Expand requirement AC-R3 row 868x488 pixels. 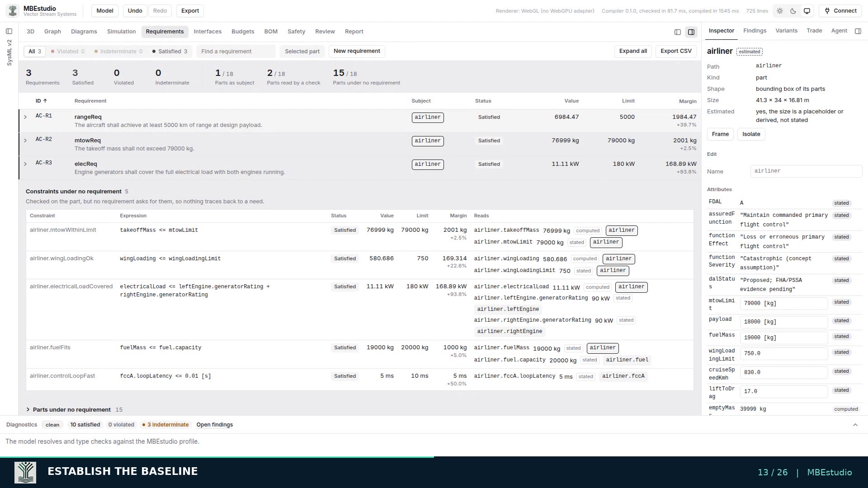[x=25, y=164]
